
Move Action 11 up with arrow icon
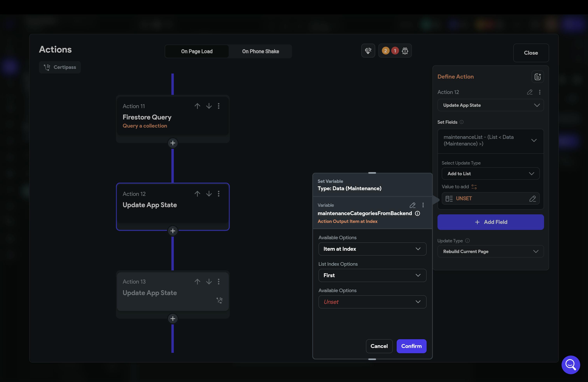tap(197, 106)
